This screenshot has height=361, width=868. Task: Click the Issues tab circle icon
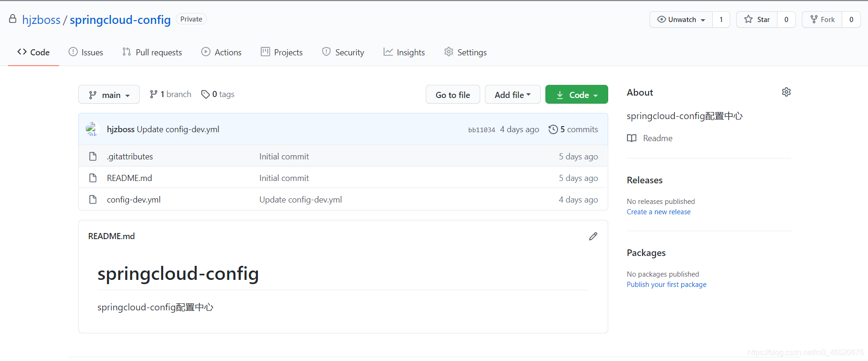pos(73,52)
